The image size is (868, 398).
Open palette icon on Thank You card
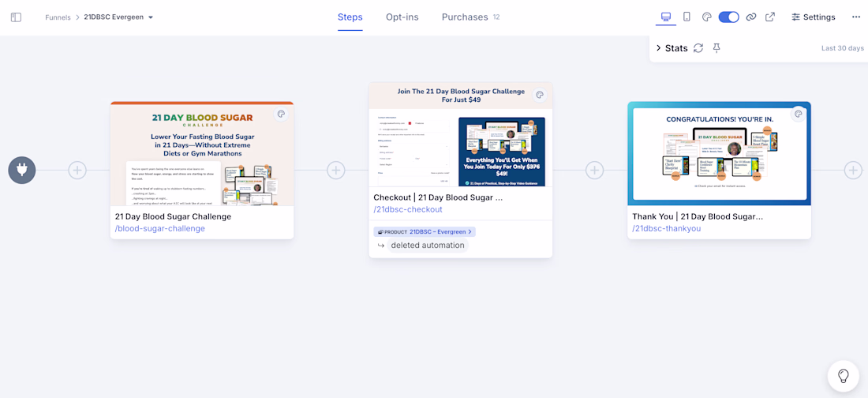click(798, 115)
